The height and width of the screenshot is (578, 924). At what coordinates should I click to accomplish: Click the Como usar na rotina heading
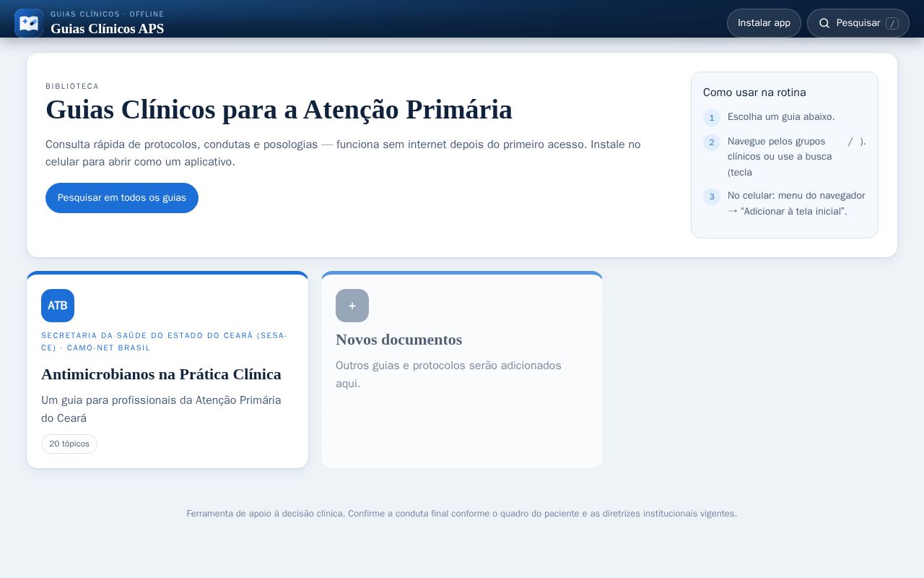(x=754, y=92)
